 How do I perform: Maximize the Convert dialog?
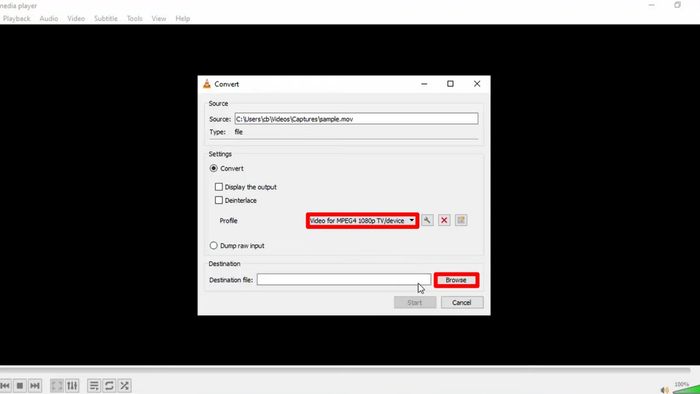tap(450, 84)
